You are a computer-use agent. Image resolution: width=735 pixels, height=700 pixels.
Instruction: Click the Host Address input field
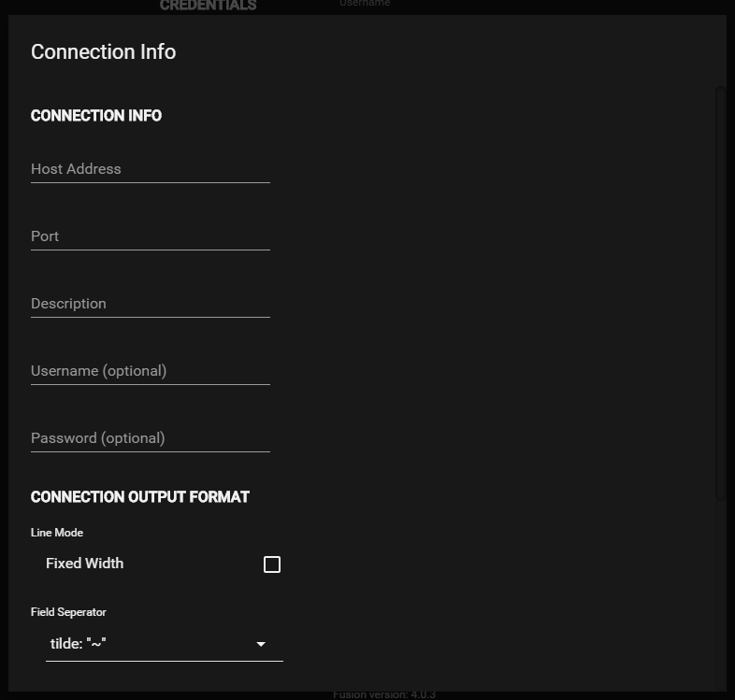(150, 169)
